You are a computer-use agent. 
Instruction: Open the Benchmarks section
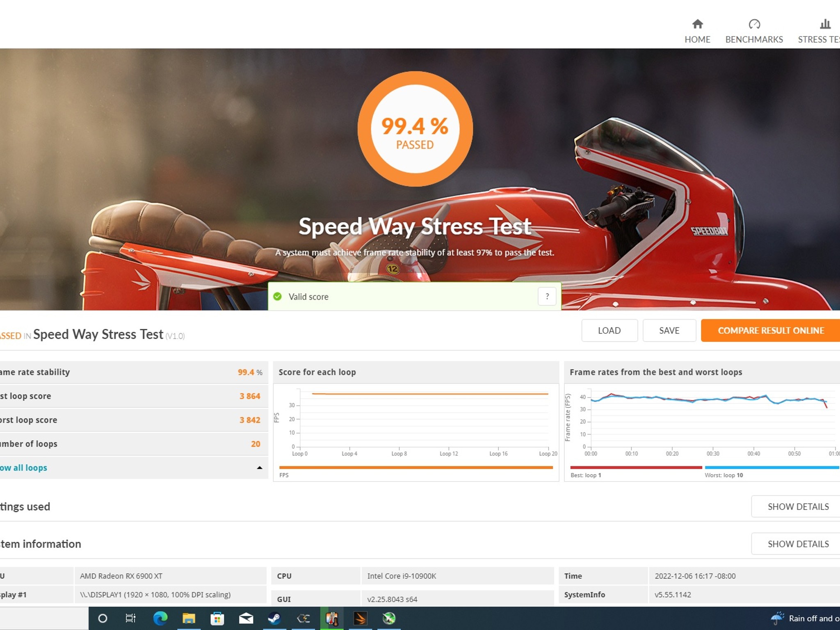point(753,31)
